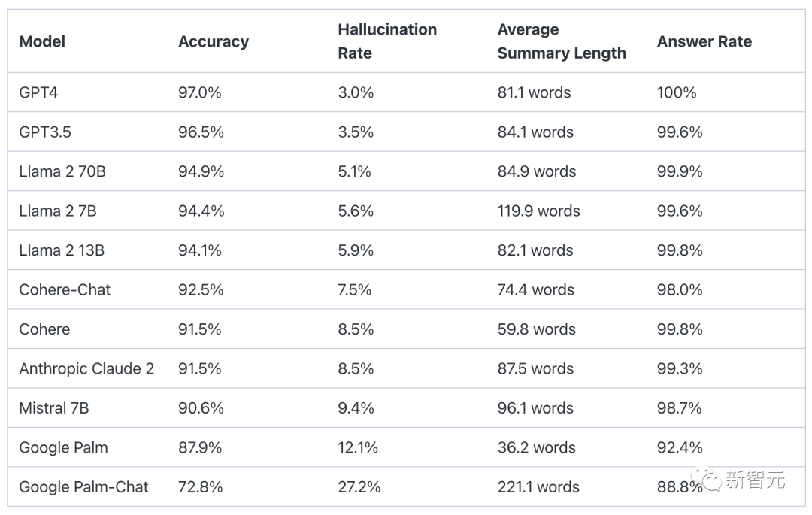The width and height of the screenshot is (812, 515).
Task: Select the GPT3.5 model name
Action: click(45, 132)
